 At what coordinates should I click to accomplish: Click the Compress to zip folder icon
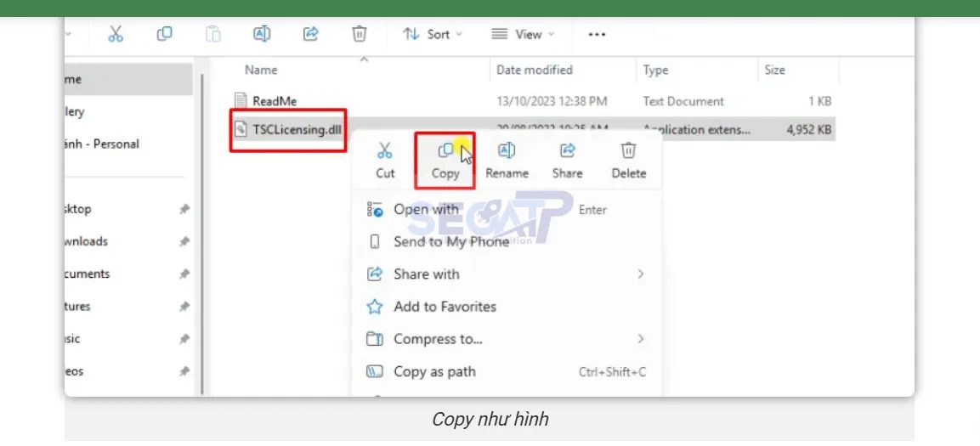pos(374,339)
